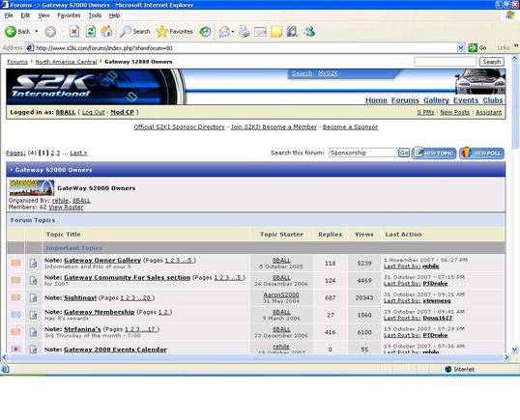Click the toolbar Search magnifier icon
The image size is (520, 420).
(x=126, y=32)
